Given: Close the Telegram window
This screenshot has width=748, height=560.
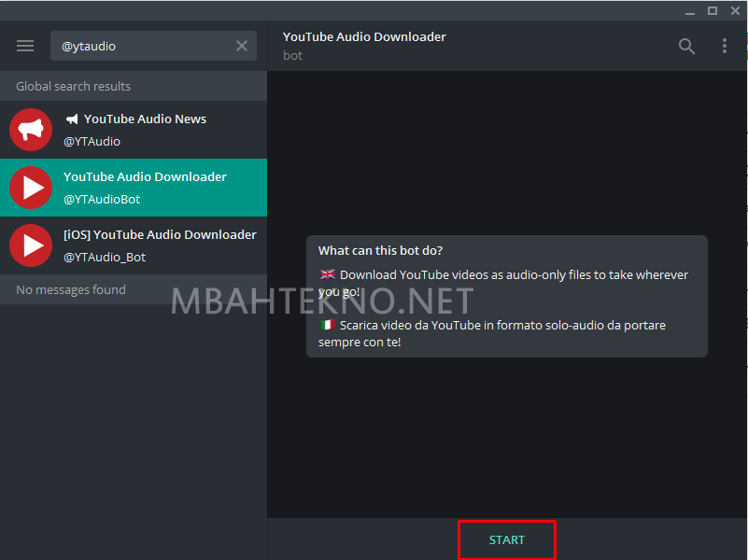Looking at the screenshot, I should point(735,11).
